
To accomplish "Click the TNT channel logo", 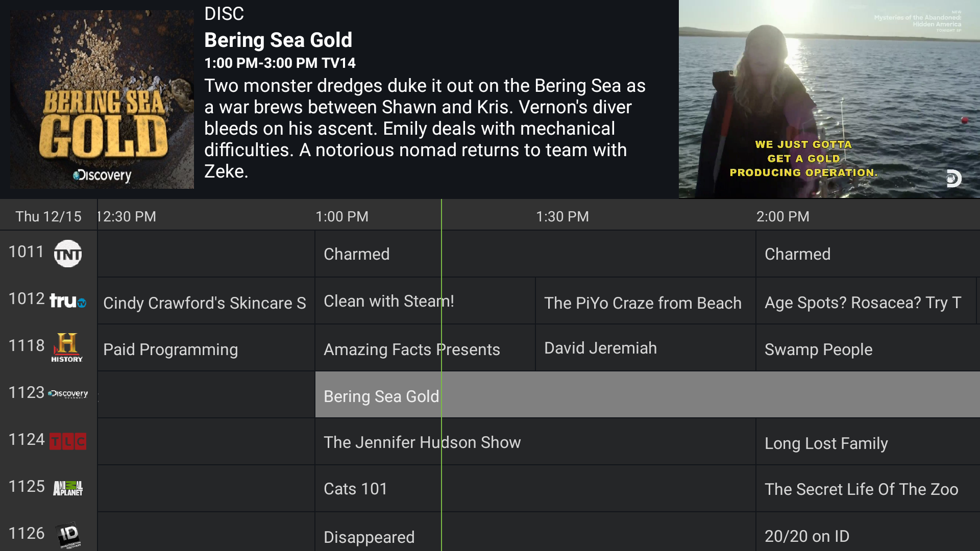I will point(68,254).
